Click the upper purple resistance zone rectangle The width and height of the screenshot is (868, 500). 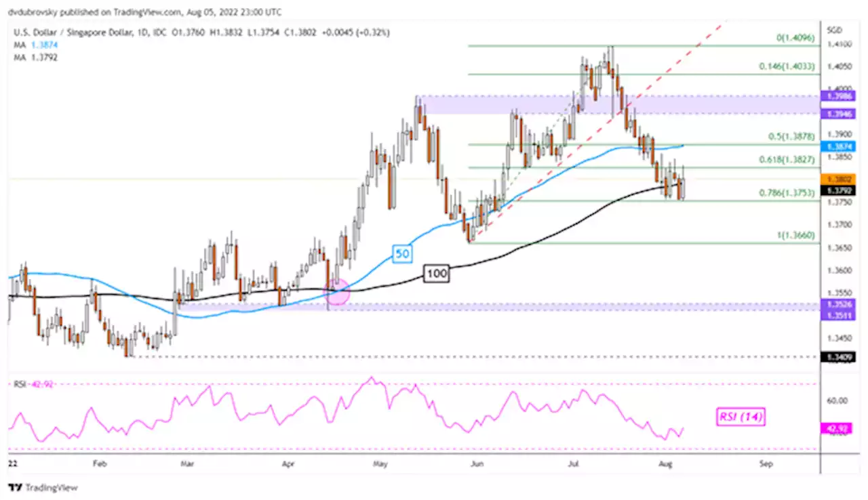617,104
